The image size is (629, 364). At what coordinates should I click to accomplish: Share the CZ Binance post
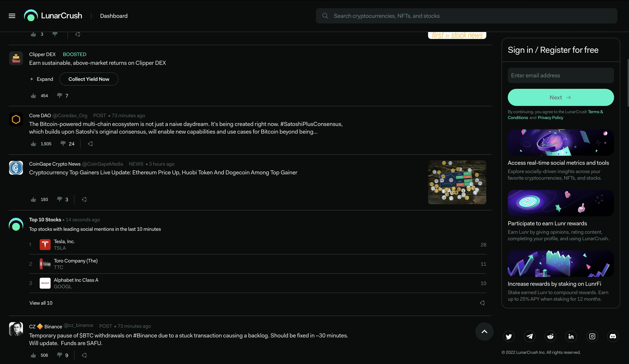[x=84, y=355]
